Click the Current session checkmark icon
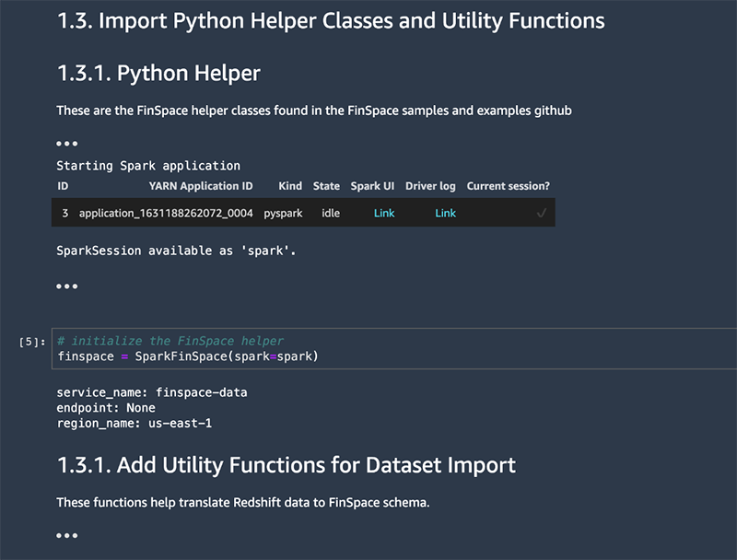 click(x=542, y=213)
